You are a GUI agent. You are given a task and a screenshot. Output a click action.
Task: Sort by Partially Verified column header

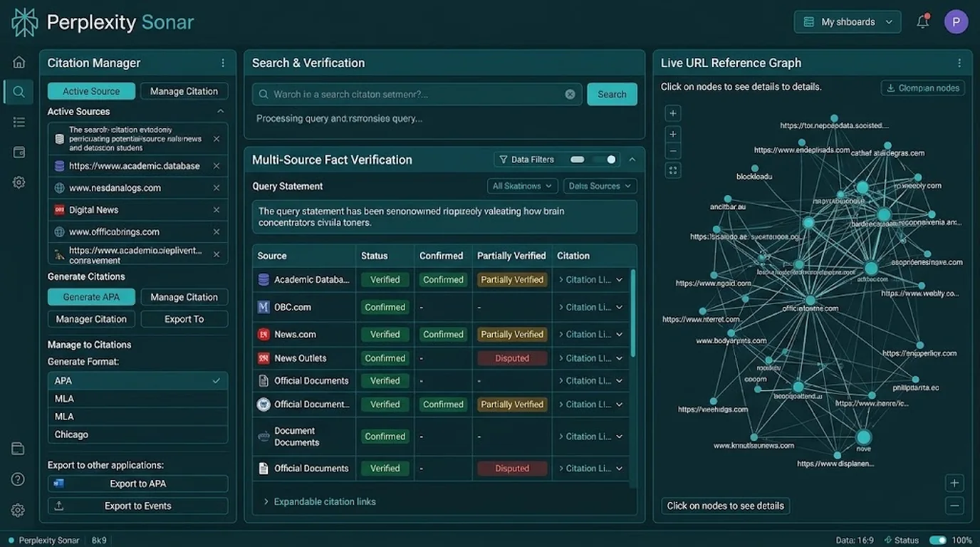(511, 256)
